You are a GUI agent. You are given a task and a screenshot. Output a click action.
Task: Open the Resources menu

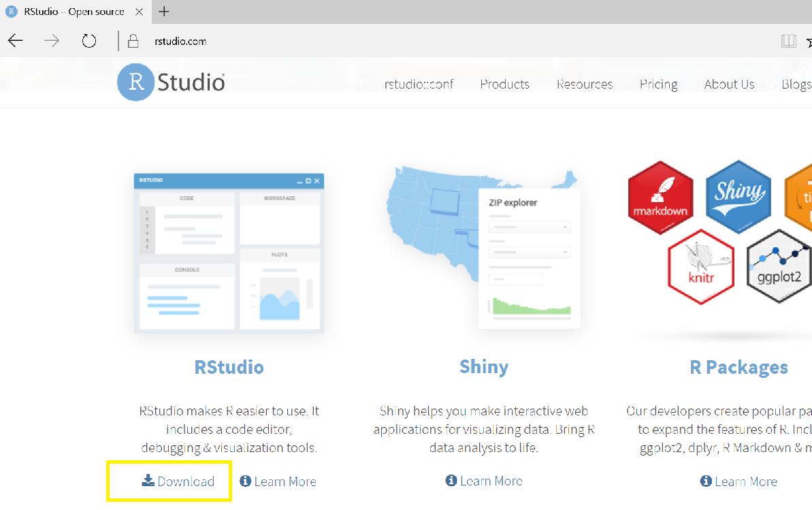[x=584, y=84]
